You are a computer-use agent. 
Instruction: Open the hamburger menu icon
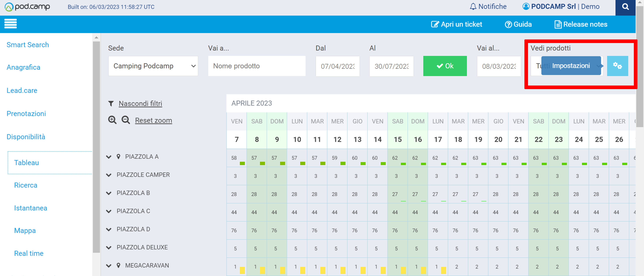11,24
